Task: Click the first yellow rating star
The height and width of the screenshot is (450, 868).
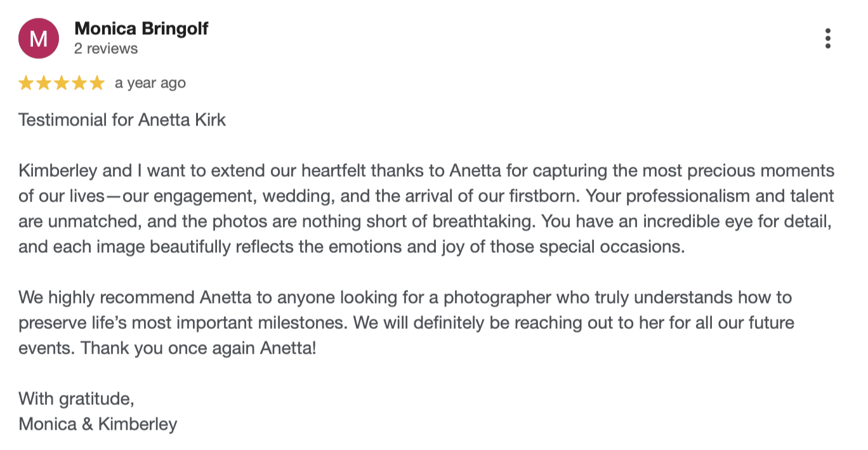Action: (x=26, y=83)
